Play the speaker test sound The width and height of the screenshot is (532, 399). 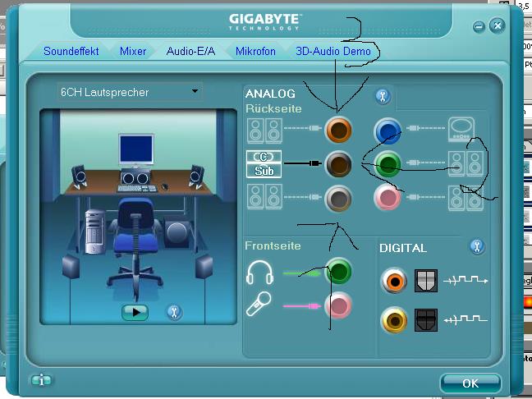135,312
